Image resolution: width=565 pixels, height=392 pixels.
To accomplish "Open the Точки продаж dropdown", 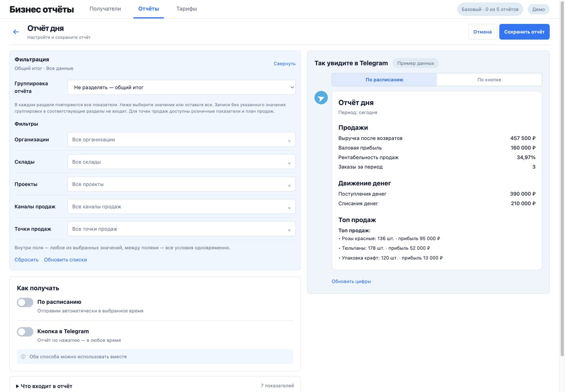I will [x=182, y=229].
